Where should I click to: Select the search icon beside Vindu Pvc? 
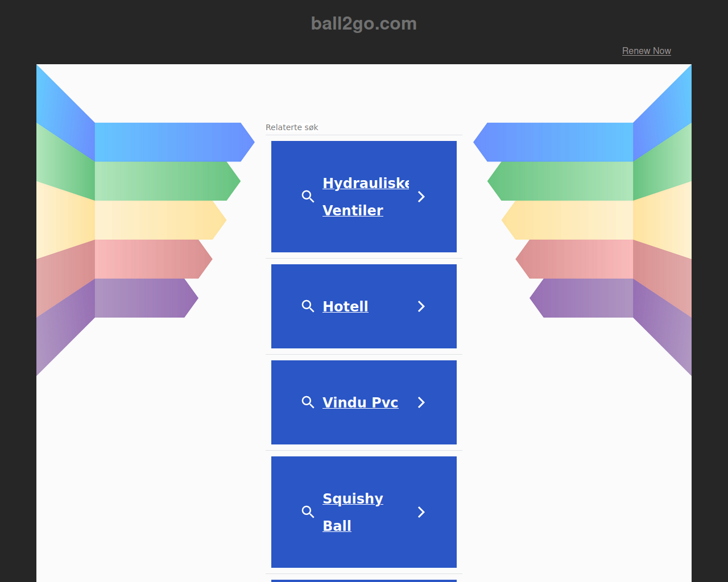coord(308,402)
